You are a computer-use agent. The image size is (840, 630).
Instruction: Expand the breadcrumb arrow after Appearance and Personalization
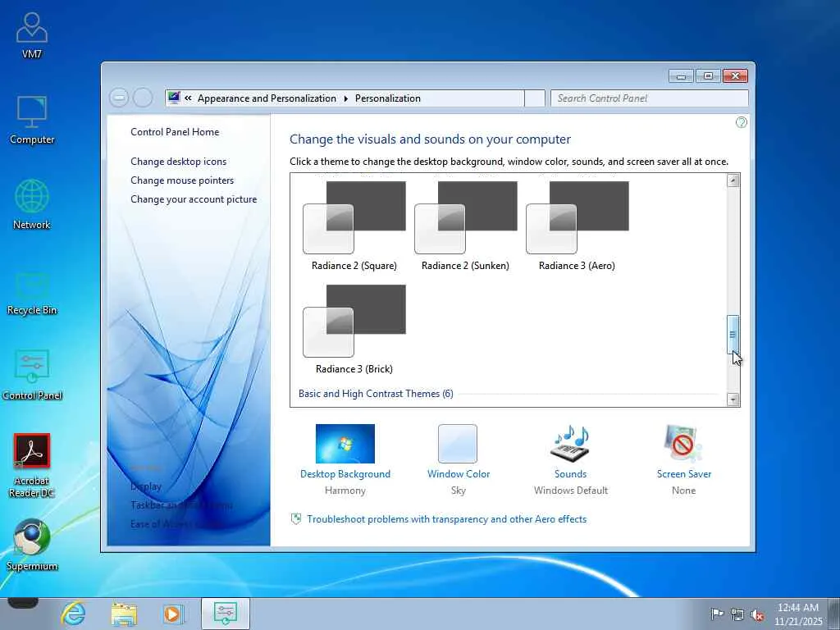coord(345,98)
